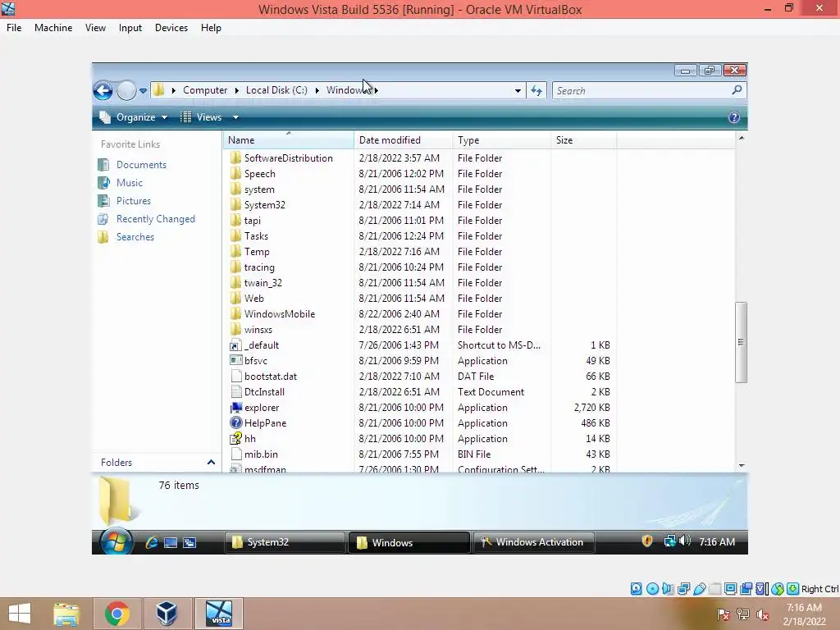The width and height of the screenshot is (840, 630).
Task: Select the SoftwareDistribution folder icon
Action: 235,158
